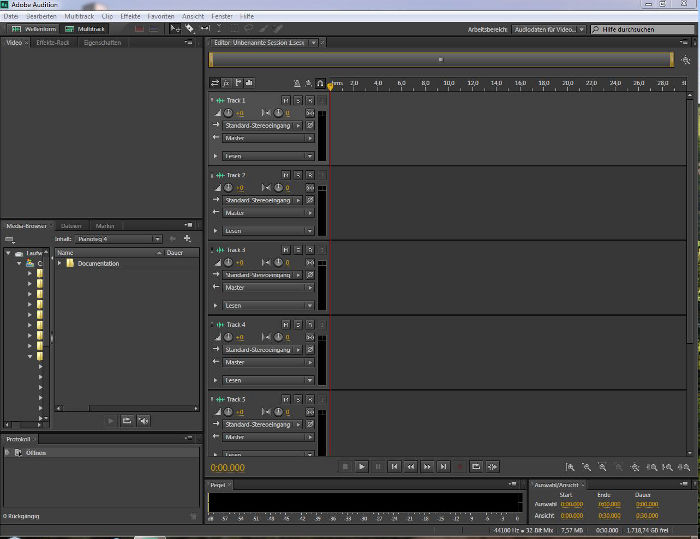Click the Stop button
Image resolution: width=700 pixels, height=539 pixels.
345,467
